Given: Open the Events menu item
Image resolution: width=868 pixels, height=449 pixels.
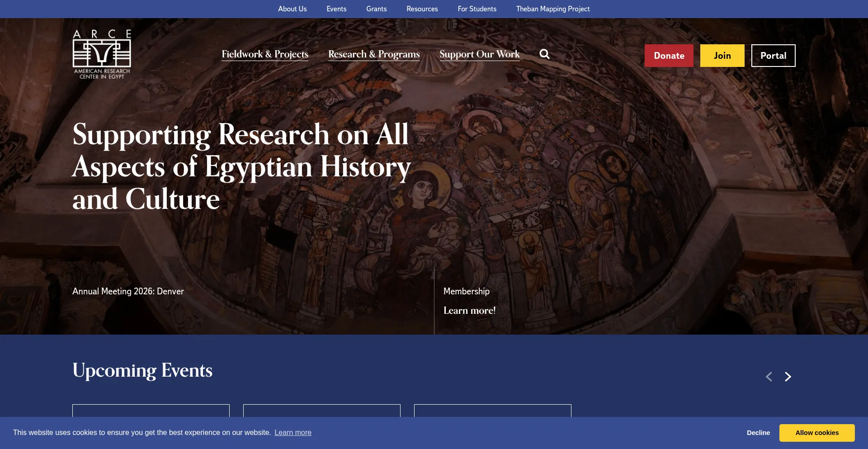Looking at the screenshot, I should (x=336, y=9).
